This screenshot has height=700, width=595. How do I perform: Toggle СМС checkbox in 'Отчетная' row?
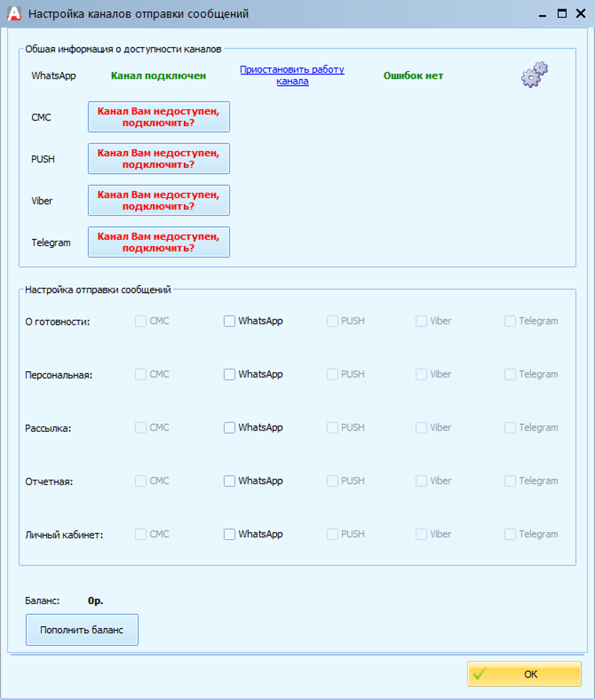141,481
